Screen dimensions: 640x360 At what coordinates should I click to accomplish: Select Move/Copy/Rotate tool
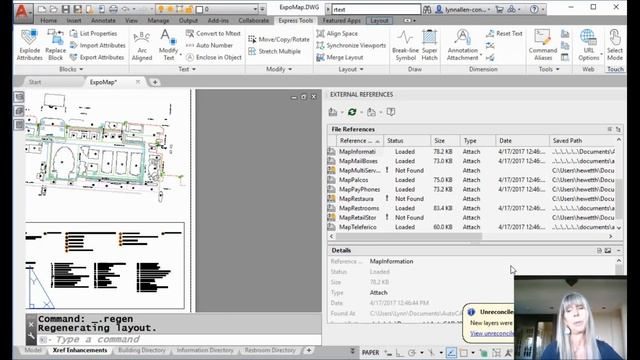[279, 39]
